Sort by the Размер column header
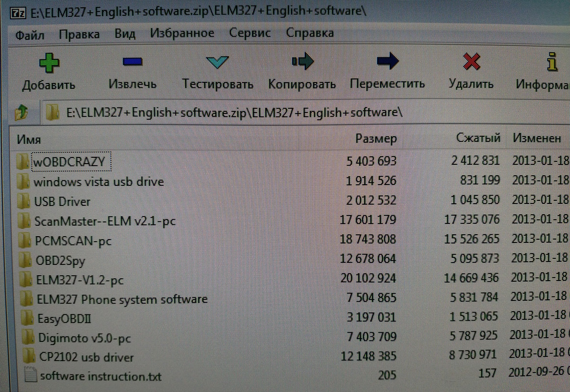The image size is (570, 392). pos(376,138)
